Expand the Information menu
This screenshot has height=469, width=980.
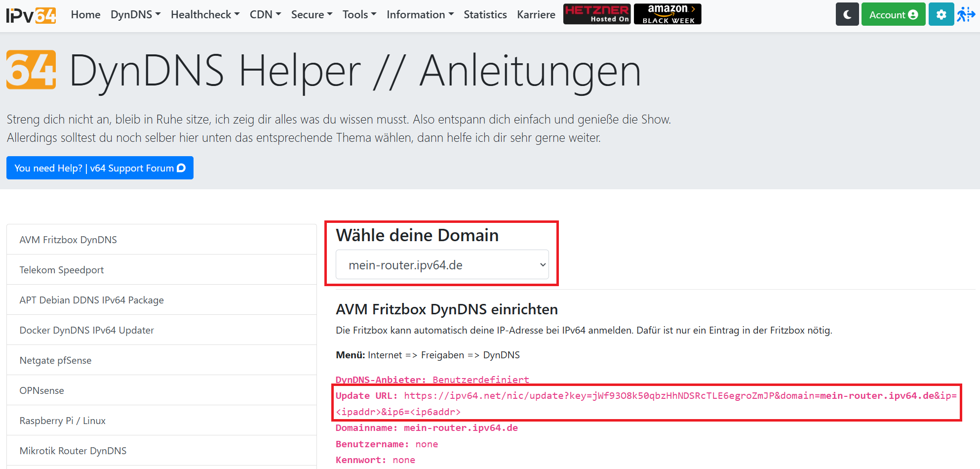pyautogui.click(x=420, y=14)
